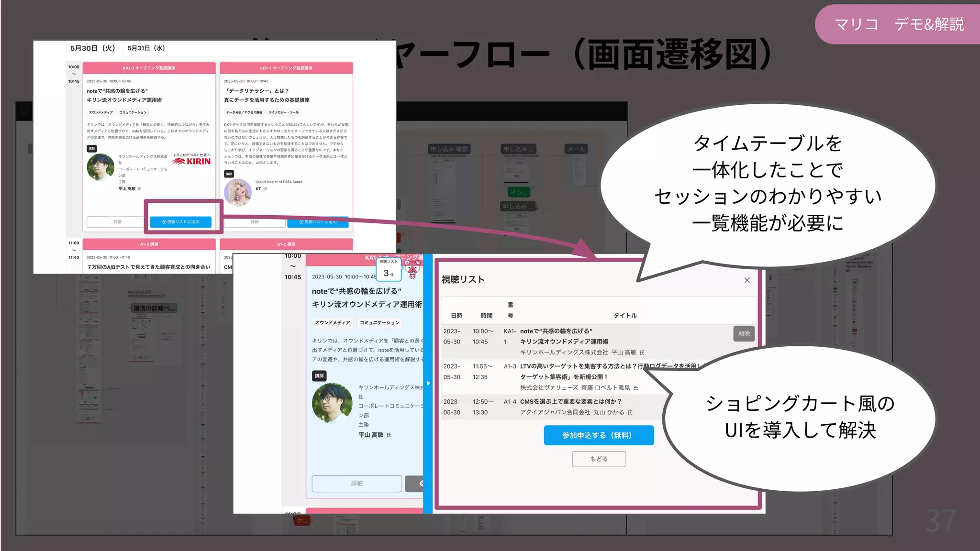The image size is (980, 551).
Task: Click the もどる button
Action: pos(599,459)
